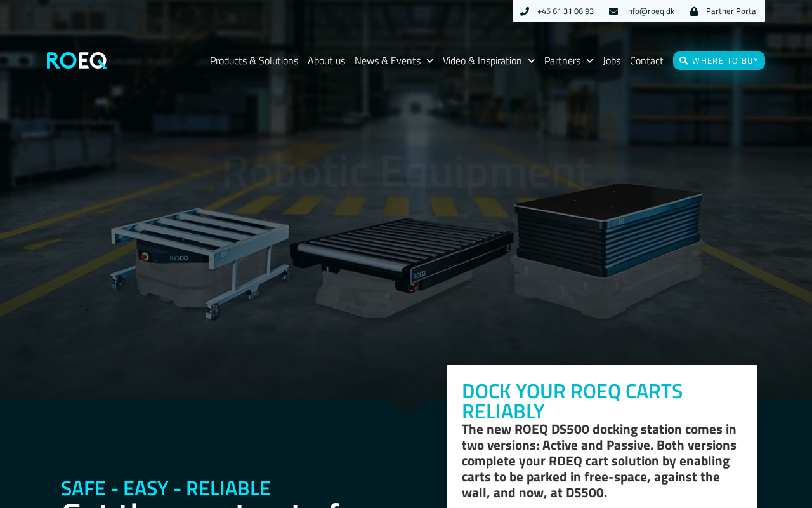812x508 pixels.
Task: Open Products & Solutions menu
Action: 254,60
